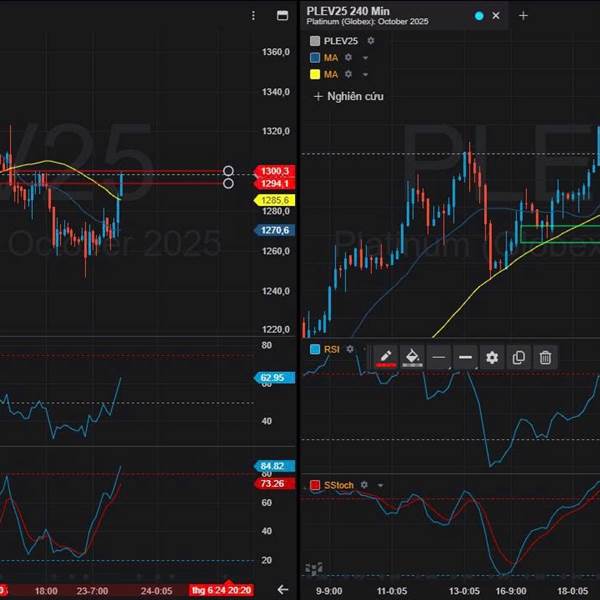This screenshot has height=600, width=600.
Task: Expand the blue MA dropdown arrow
Action: point(365,58)
